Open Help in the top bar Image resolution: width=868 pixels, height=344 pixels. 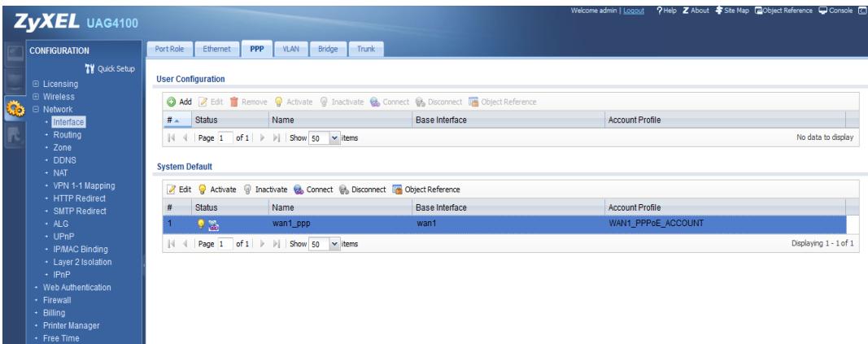coord(666,11)
